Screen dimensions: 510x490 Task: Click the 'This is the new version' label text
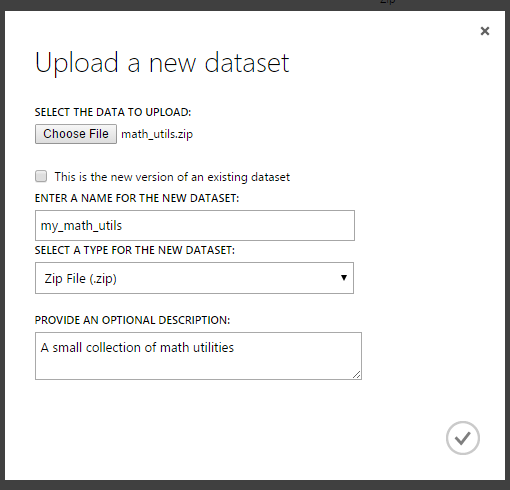(x=172, y=177)
